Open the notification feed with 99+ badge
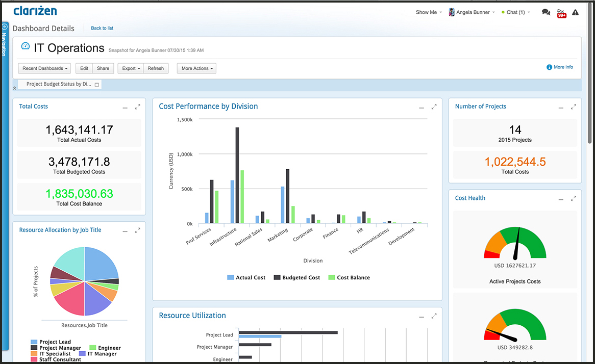The width and height of the screenshot is (595, 364). (561, 13)
